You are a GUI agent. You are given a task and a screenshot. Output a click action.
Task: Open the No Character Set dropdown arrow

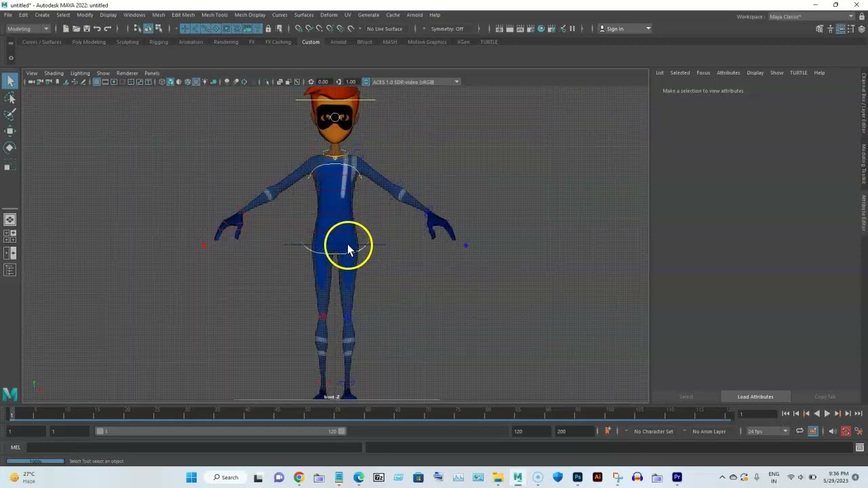pyautogui.click(x=626, y=431)
